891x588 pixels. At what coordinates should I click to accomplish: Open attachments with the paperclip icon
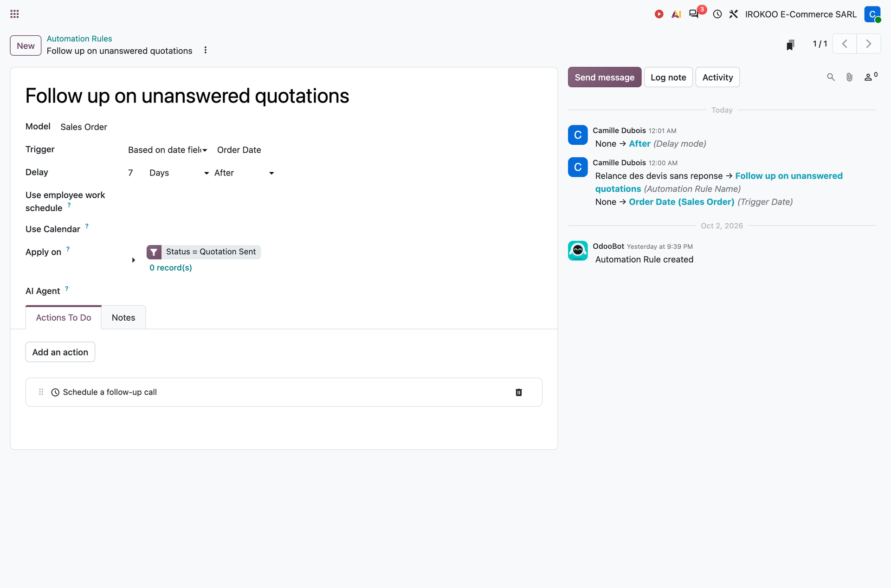[x=849, y=77]
